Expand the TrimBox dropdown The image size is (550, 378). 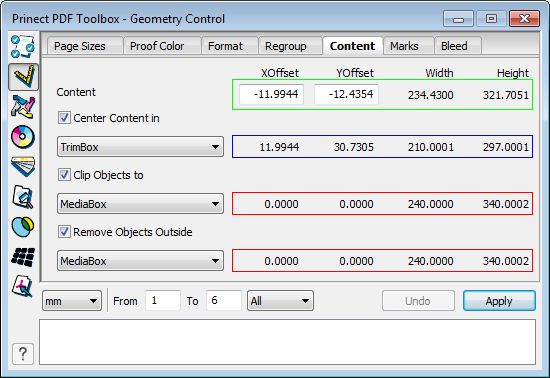click(140, 147)
